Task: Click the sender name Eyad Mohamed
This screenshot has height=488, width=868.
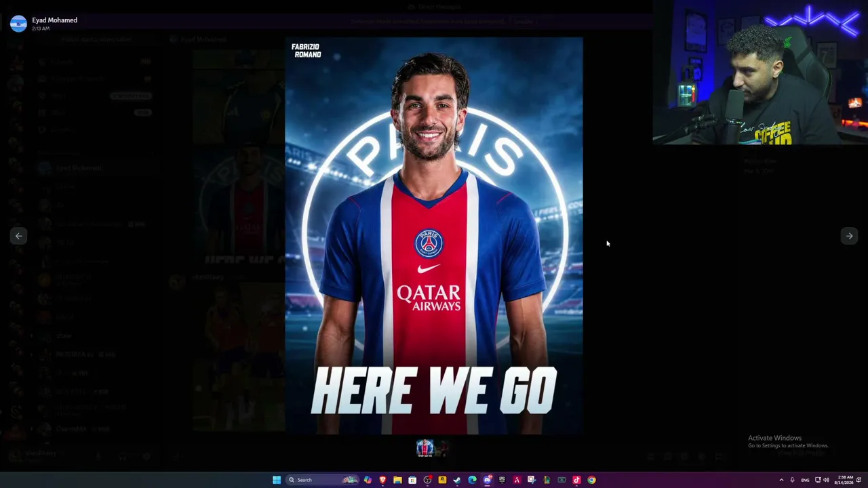Action: point(54,20)
